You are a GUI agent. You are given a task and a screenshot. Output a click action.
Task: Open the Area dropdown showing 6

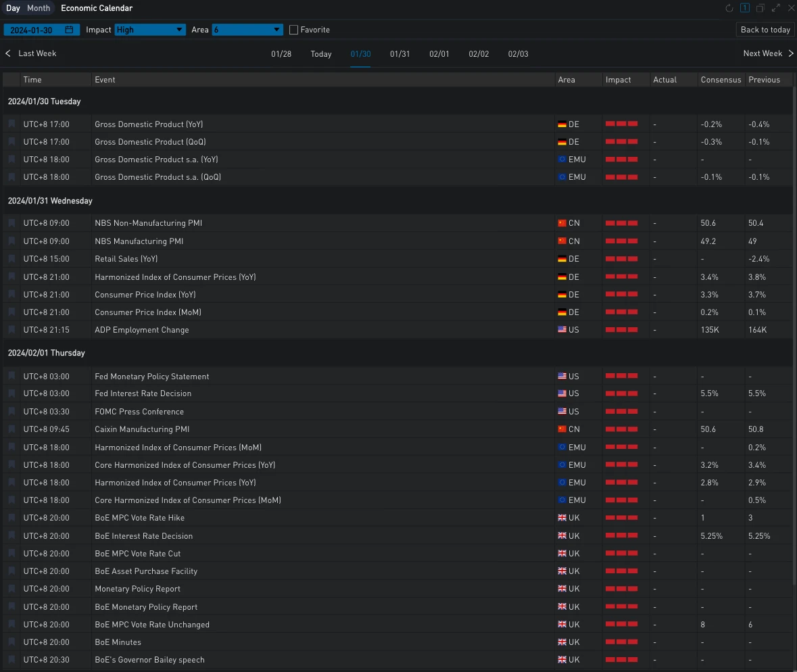click(247, 30)
